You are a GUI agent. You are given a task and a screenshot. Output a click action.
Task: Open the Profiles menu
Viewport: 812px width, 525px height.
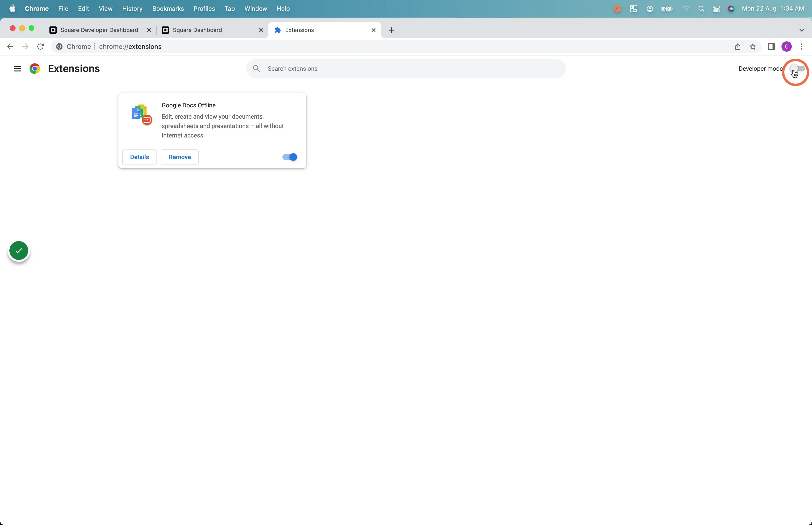pyautogui.click(x=204, y=9)
